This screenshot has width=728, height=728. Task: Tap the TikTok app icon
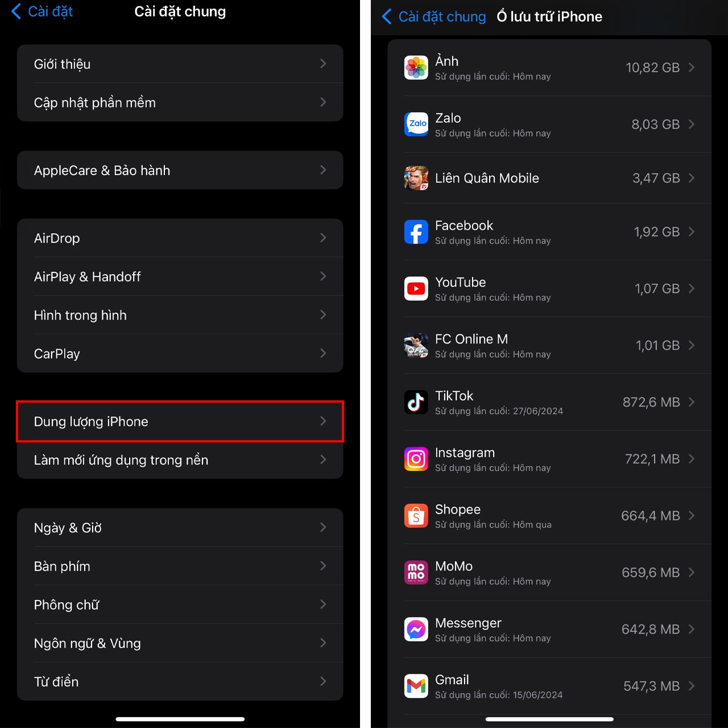[416, 402]
